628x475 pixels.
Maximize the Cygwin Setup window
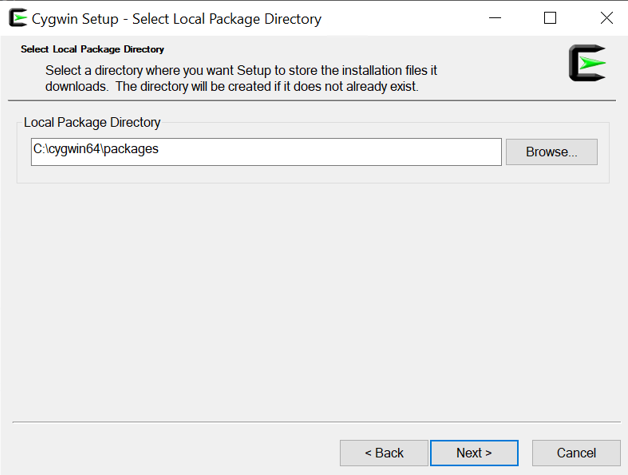click(x=550, y=18)
